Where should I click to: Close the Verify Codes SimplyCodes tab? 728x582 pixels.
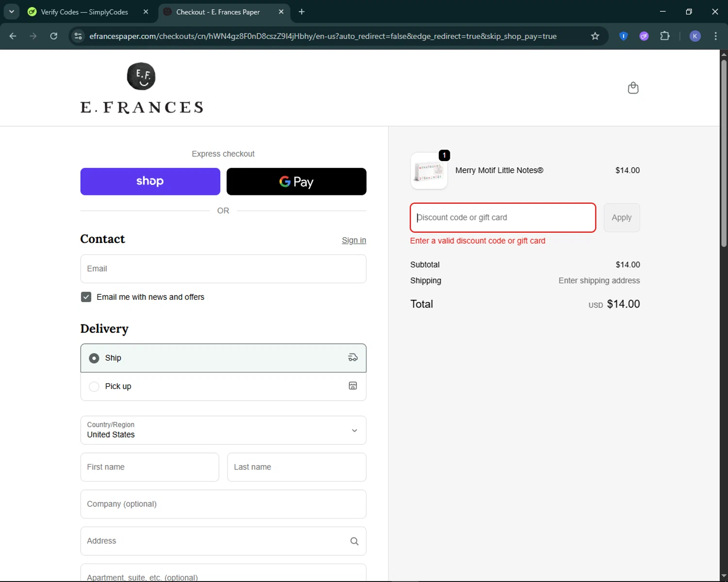pos(146,12)
